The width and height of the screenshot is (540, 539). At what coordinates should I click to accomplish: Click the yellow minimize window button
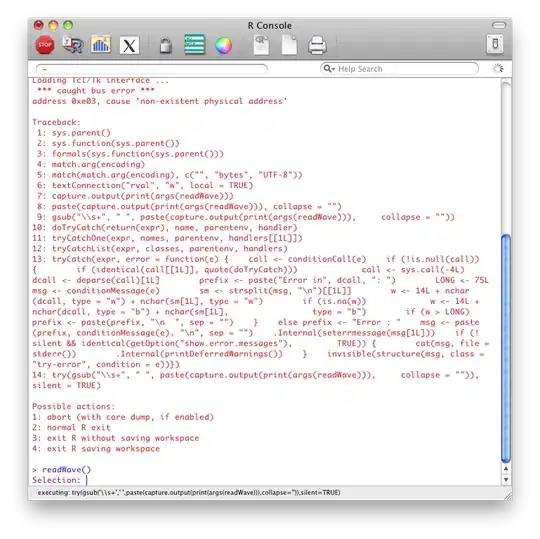(x=53, y=25)
